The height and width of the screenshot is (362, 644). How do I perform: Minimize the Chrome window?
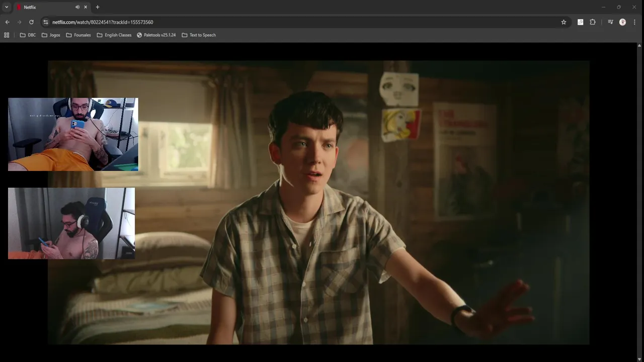click(x=603, y=7)
